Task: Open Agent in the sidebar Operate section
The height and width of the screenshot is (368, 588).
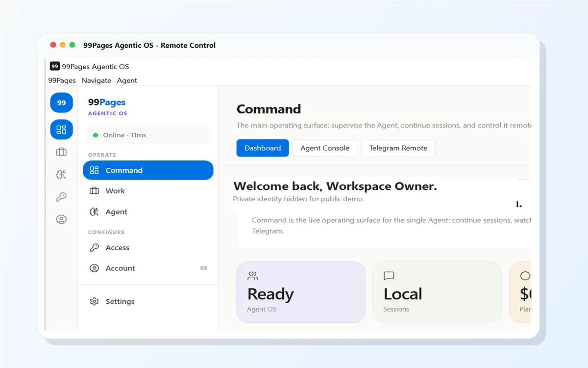Action: pos(148,212)
